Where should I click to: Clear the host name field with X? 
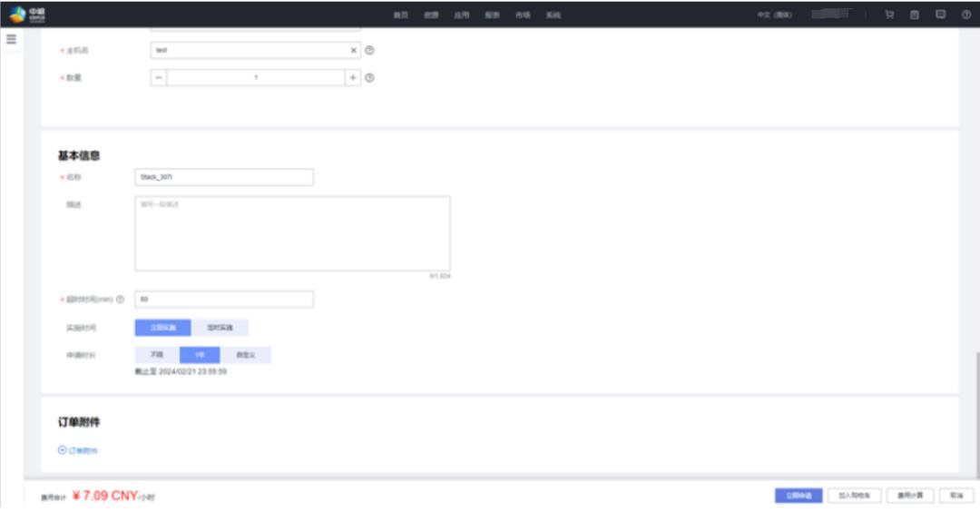(353, 50)
